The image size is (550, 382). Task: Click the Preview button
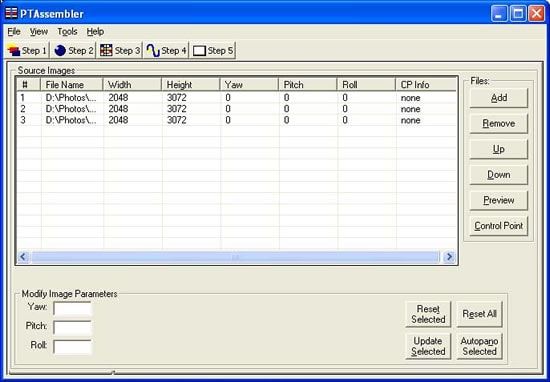498,200
